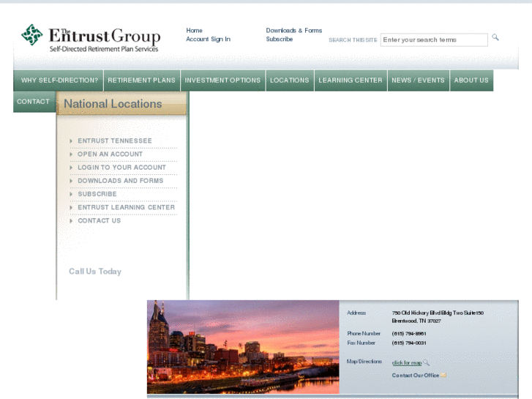This screenshot has width=532, height=399.
Task: Click Login to Your Account link
Action: pyautogui.click(x=121, y=168)
